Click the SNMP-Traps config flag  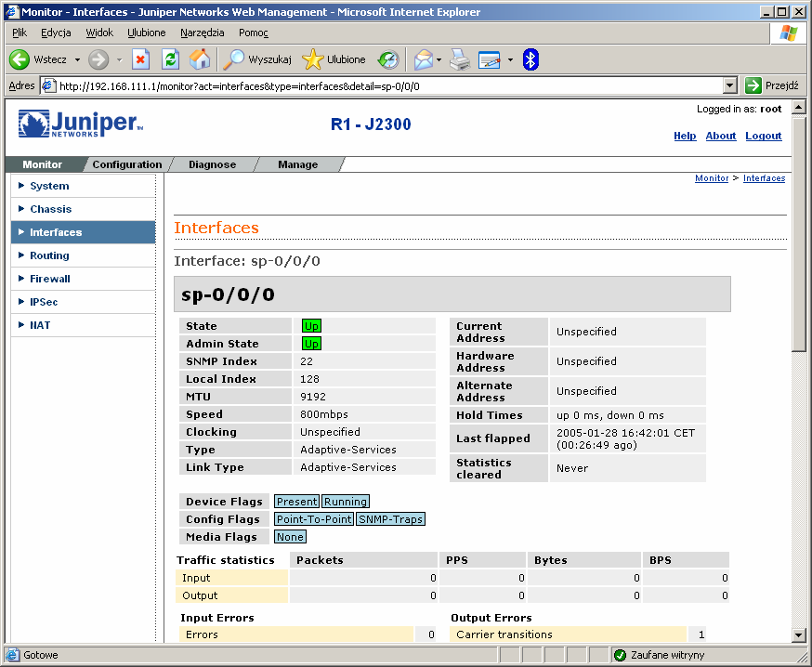(x=390, y=519)
